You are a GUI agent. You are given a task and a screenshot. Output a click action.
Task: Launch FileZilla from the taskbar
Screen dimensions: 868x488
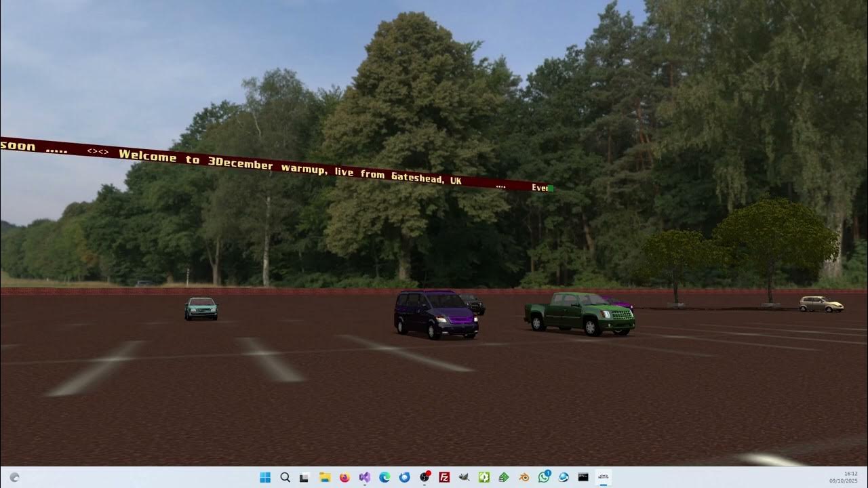tap(444, 477)
